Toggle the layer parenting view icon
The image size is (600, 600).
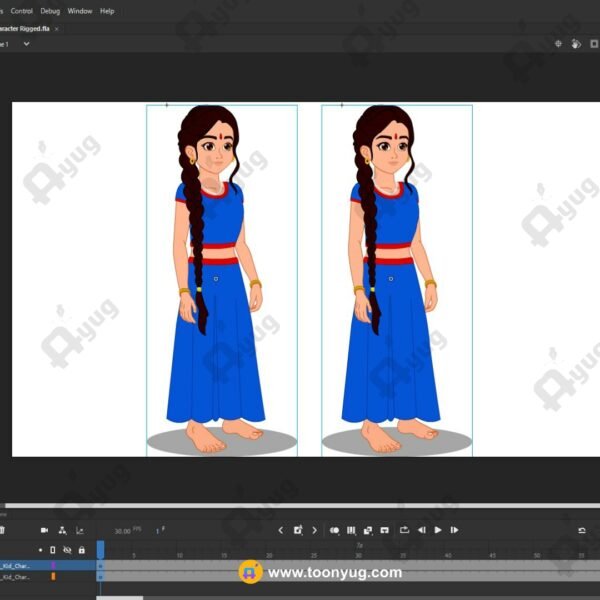coord(62,530)
